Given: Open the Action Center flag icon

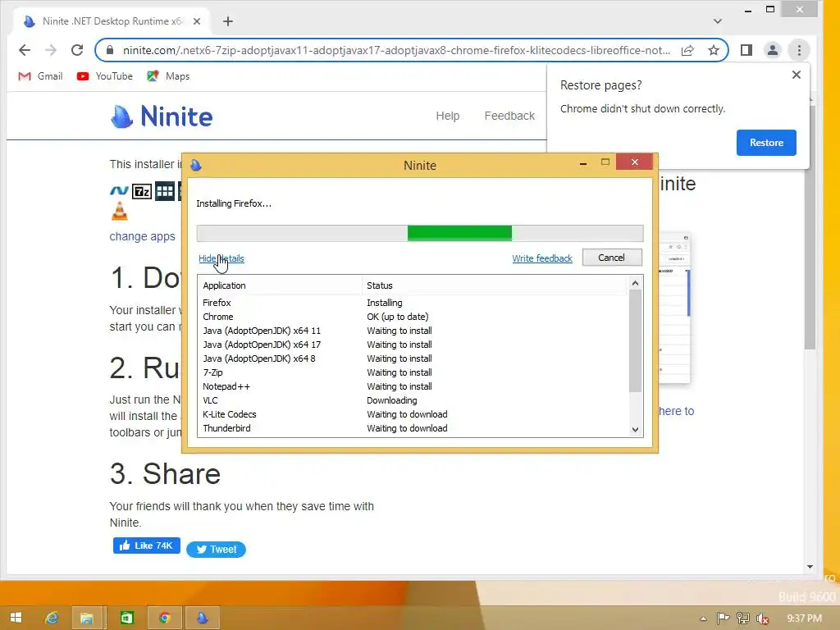Looking at the screenshot, I should click(x=723, y=619).
